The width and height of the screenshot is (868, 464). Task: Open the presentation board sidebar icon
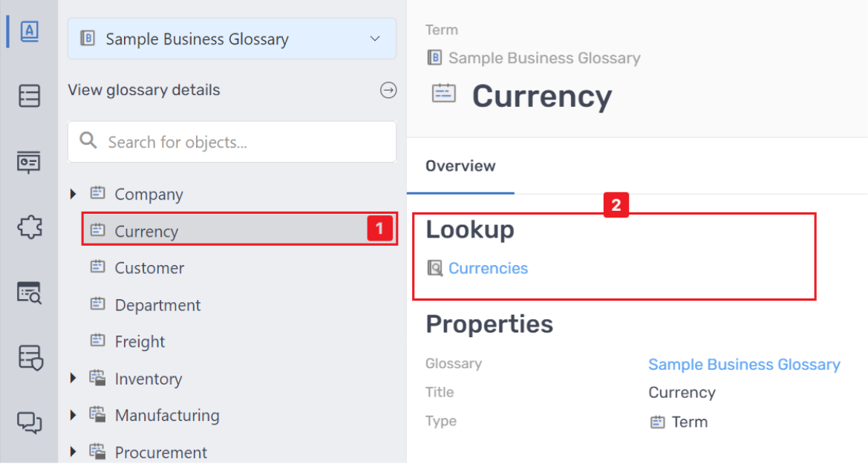[x=29, y=162]
